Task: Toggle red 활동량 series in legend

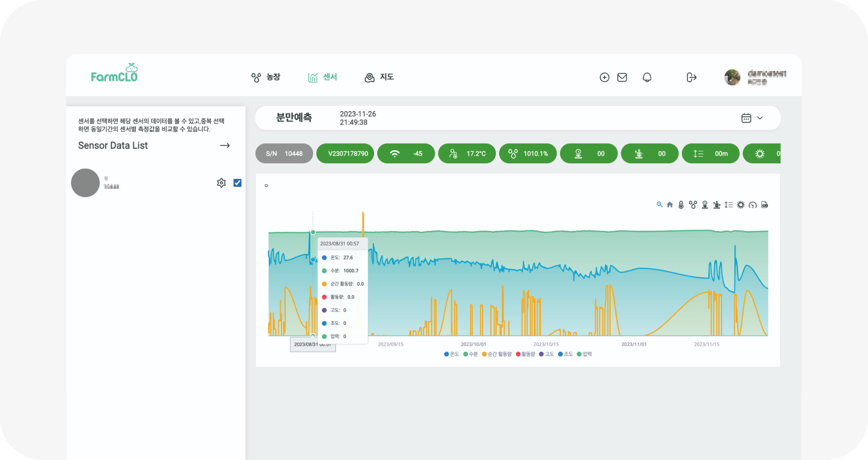Action: pos(526,354)
